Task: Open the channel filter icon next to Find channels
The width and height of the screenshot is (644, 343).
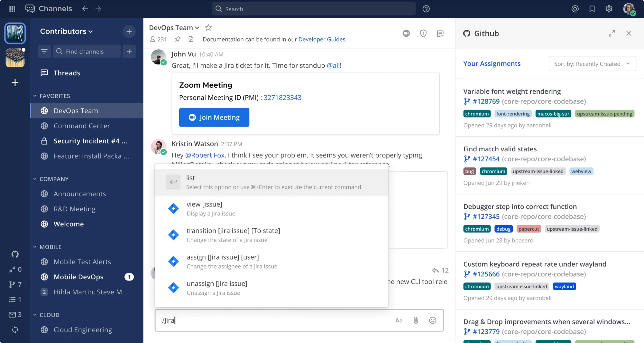Action: point(44,51)
